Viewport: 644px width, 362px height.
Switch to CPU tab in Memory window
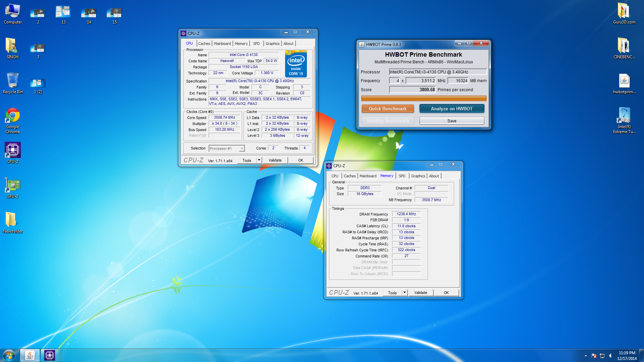335,176
